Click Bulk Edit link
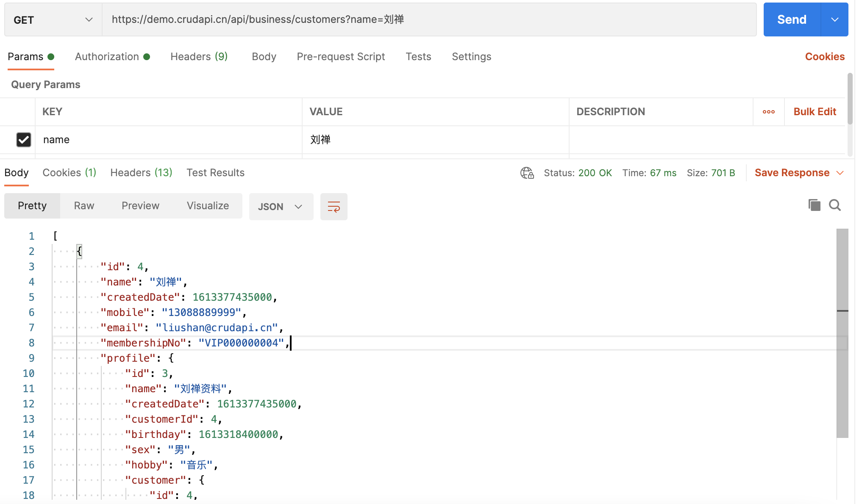This screenshot has width=862, height=504. tap(815, 112)
